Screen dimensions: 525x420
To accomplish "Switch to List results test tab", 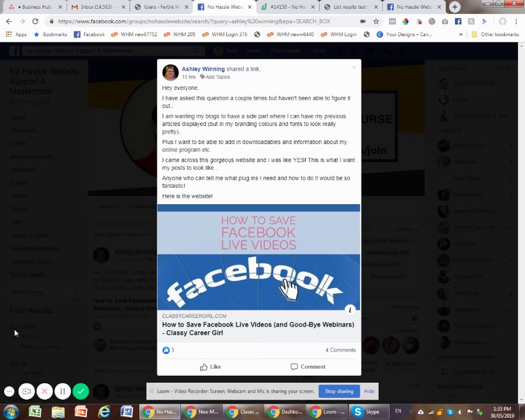I will [x=351, y=6].
